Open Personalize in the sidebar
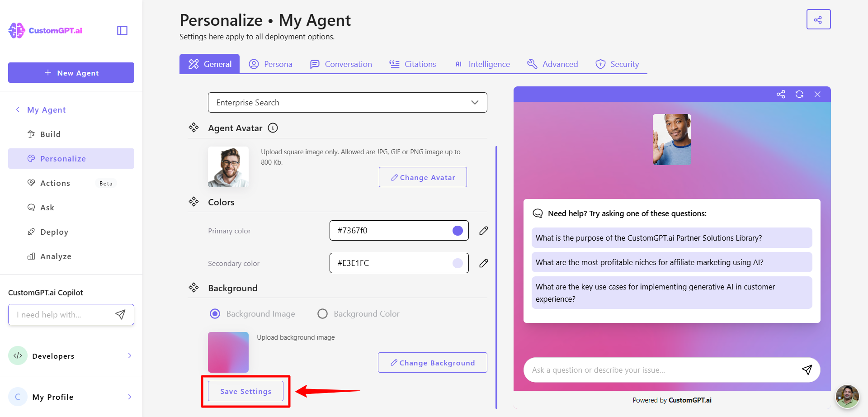The image size is (868, 417). tap(71, 158)
